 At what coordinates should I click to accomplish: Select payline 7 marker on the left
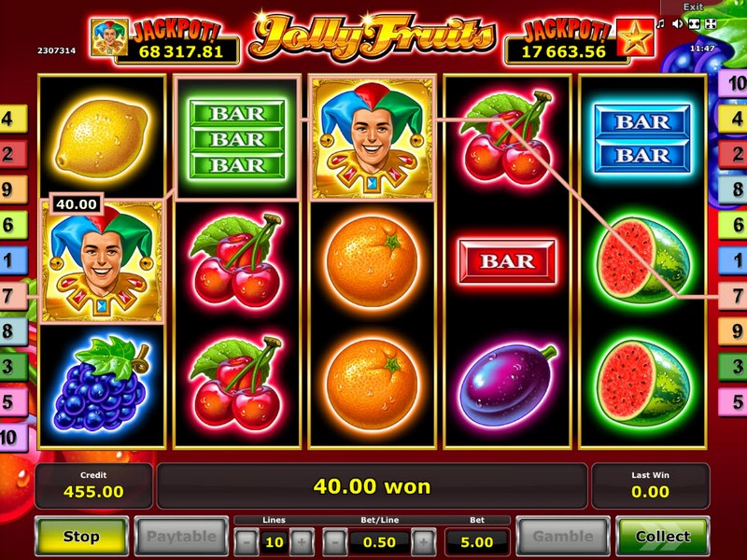pos(11,296)
